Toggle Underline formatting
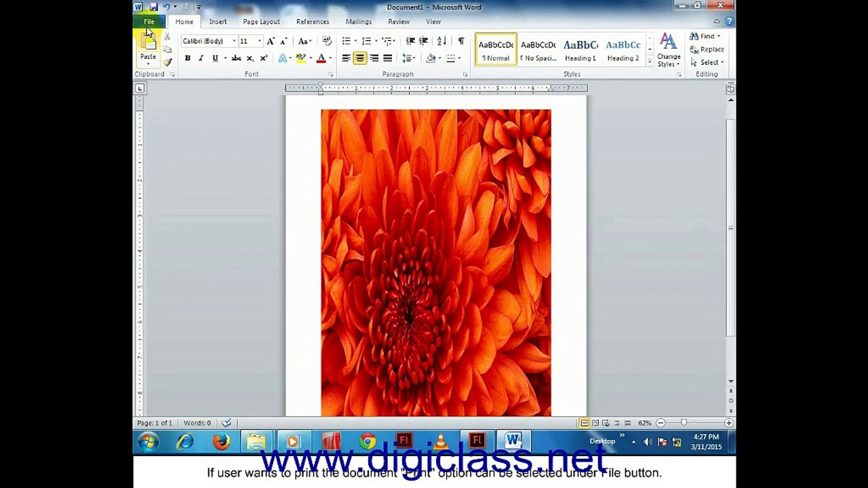The height and width of the screenshot is (488, 868). pos(215,58)
